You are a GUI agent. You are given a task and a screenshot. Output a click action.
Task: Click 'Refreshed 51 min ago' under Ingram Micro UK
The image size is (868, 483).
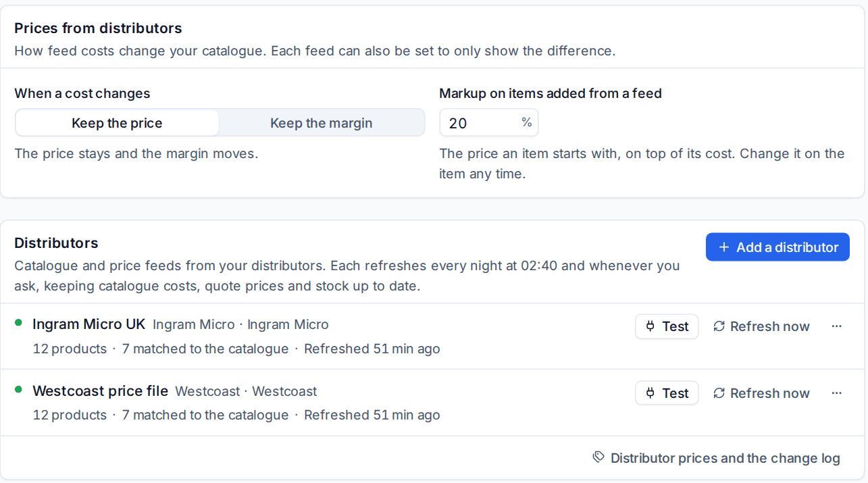pyautogui.click(x=372, y=349)
